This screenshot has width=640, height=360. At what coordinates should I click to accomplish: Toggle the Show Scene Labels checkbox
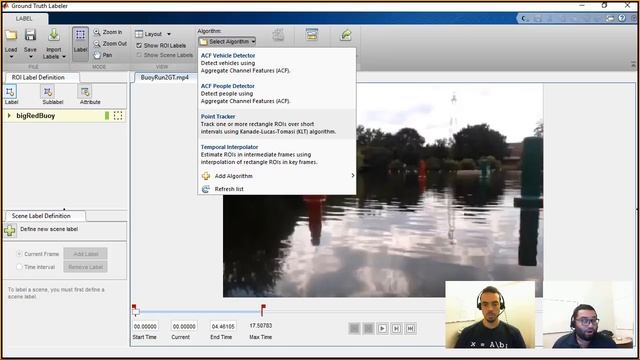tap(139, 55)
